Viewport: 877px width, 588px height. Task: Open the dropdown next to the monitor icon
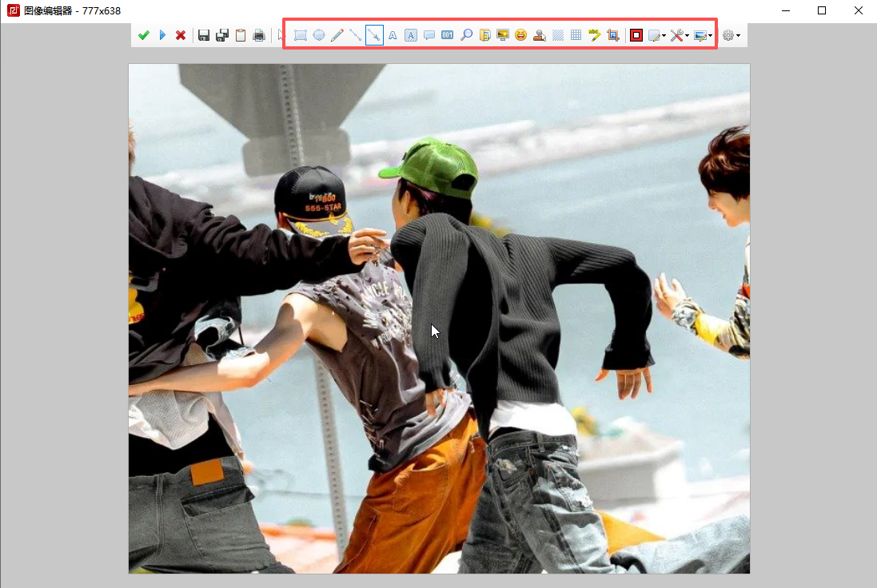pos(710,36)
